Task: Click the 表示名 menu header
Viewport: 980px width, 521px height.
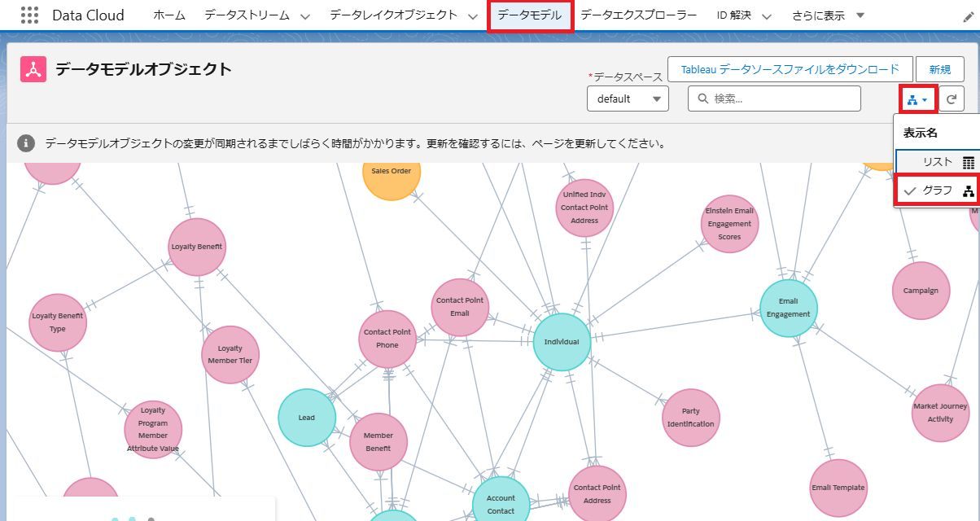Action: click(921, 133)
